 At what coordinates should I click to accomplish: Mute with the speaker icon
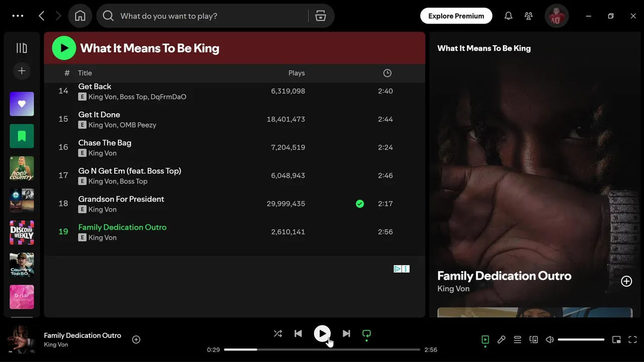coord(549,340)
